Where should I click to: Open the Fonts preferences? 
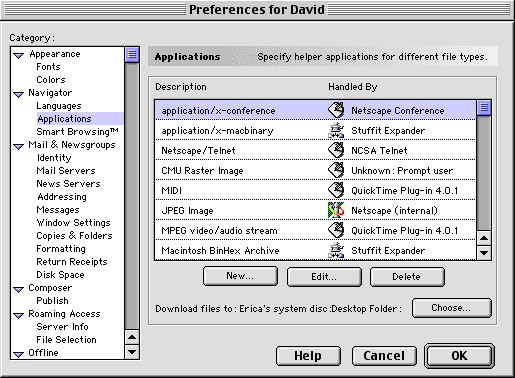[48, 67]
